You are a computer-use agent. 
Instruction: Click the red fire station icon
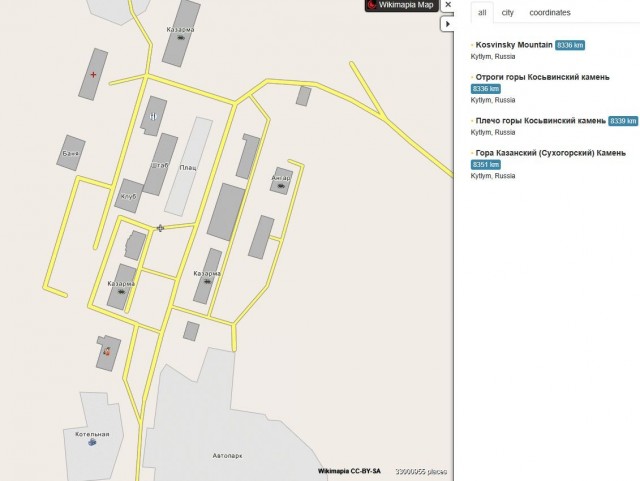click(107, 351)
